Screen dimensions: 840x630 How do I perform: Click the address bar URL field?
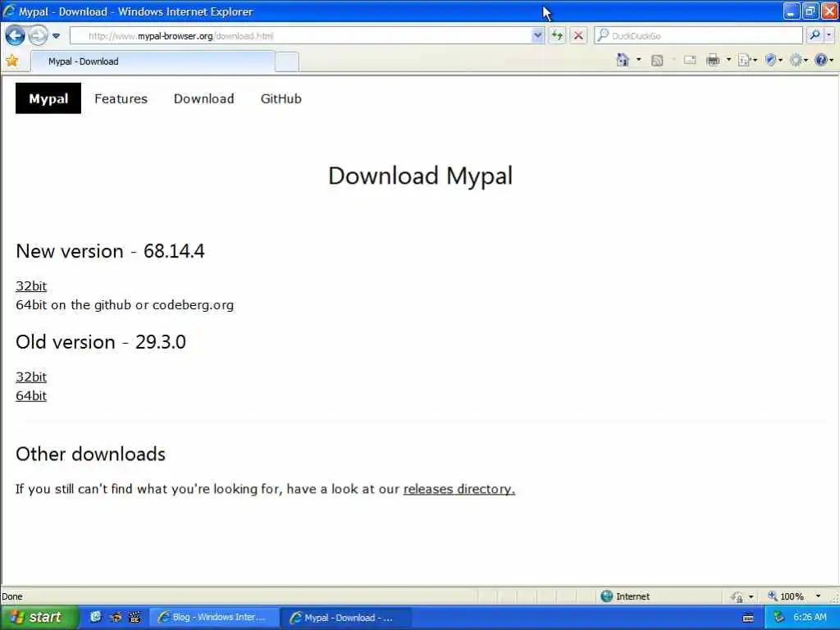(300, 36)
